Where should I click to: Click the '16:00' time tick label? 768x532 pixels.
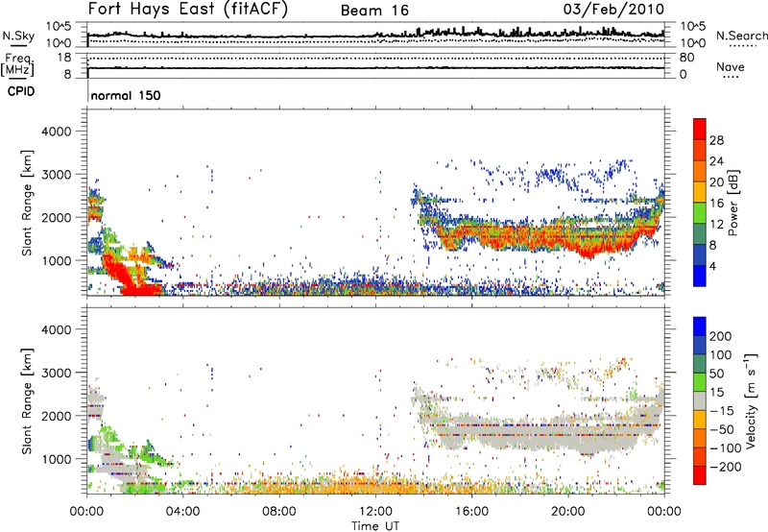coord(472,512)
